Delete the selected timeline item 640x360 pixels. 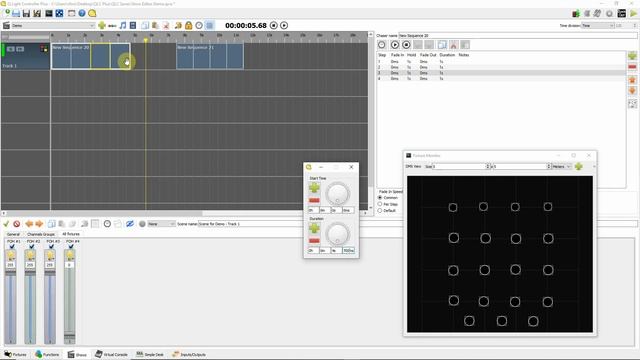coord(166,25)
